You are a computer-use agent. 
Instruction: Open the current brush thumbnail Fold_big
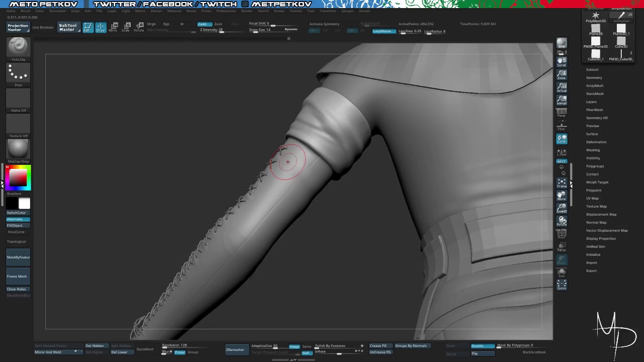pyautogui.click(x=19, y=48)
